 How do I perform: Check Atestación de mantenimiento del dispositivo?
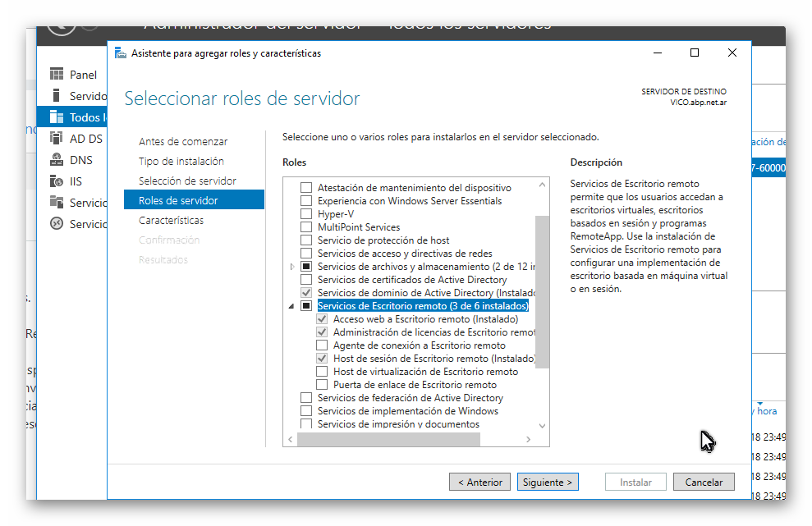306,187
